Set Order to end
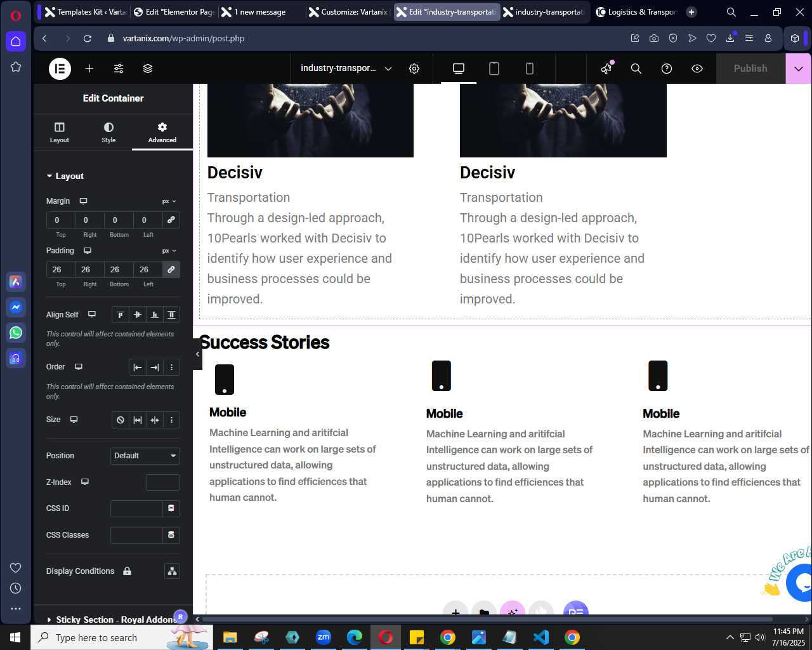The width and height of the screenshot is (812, 650). pos(155,368)
